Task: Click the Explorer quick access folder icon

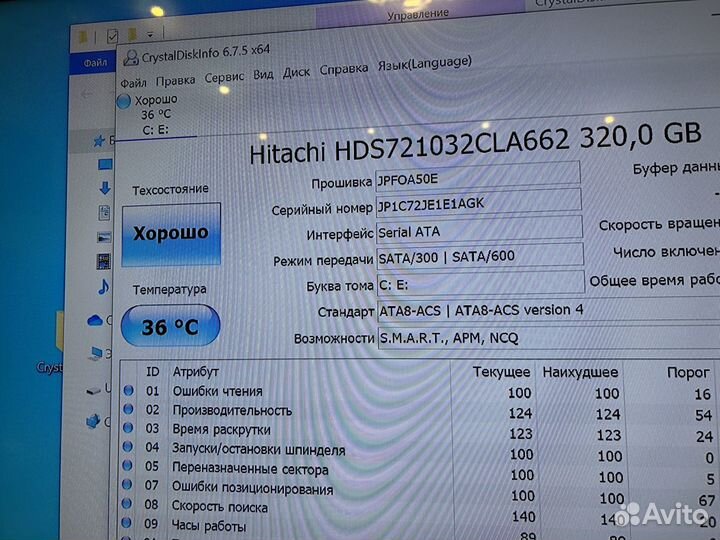Action: [x=133, y=34]
